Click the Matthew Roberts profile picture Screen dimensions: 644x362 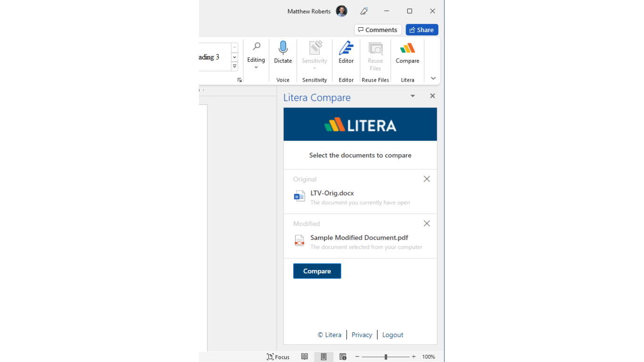(x=341, y=11)
